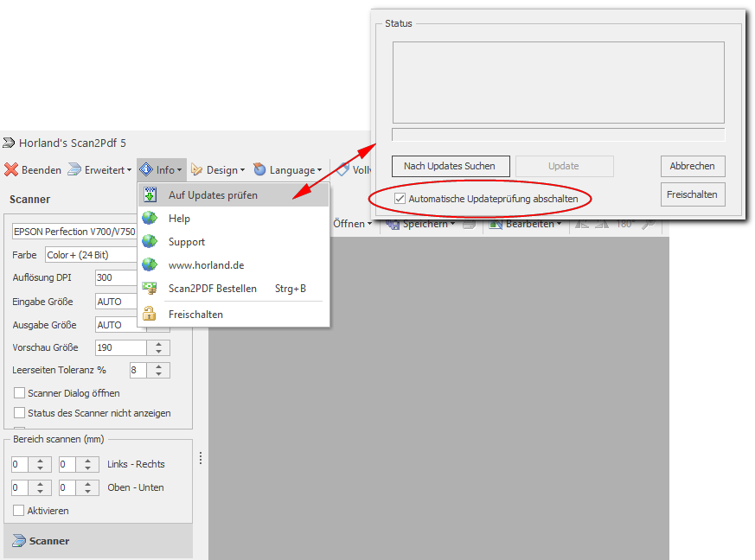Click the Update button in Status dialog

coord(565,166)
